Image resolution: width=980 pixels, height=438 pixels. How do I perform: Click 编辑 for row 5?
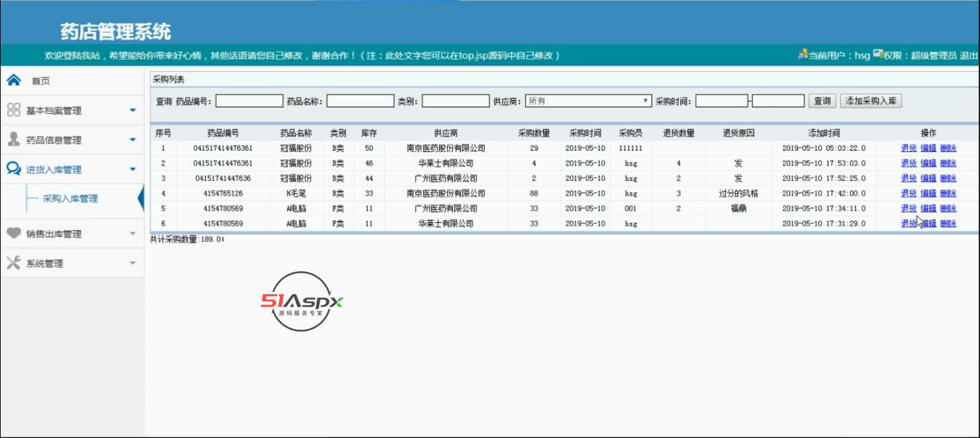[928, 209]
